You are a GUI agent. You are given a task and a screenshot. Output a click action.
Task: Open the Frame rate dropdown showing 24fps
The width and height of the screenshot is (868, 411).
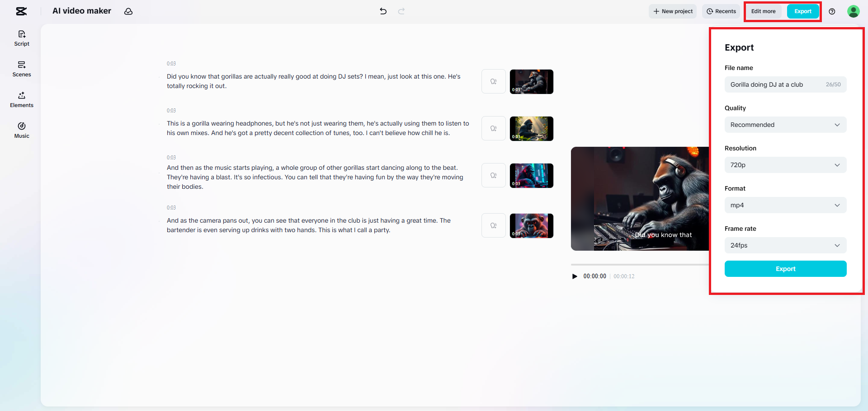click(786, 245)
